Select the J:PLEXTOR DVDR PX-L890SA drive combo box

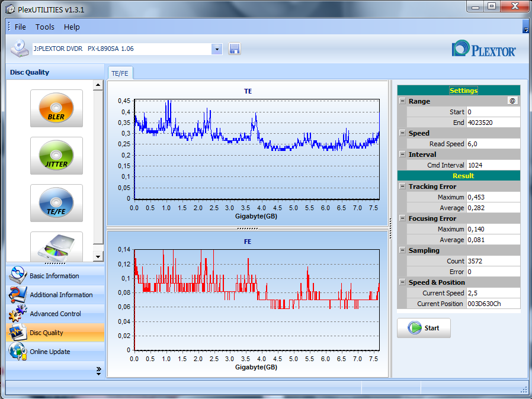pos(127,49)
